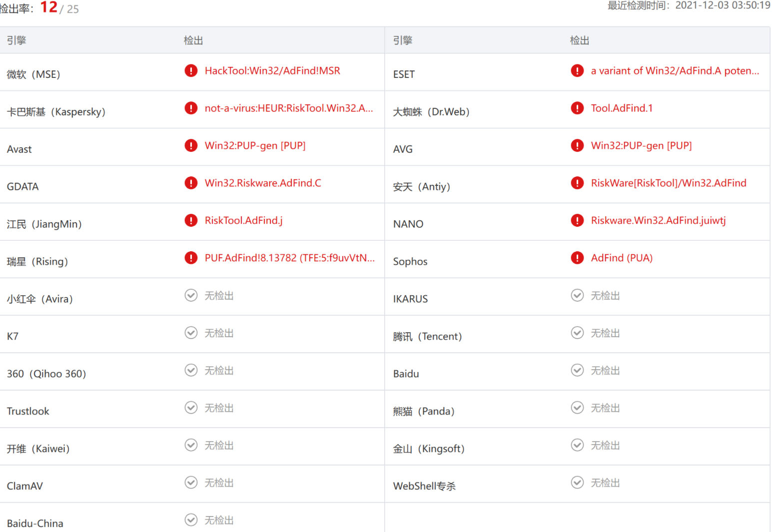The image size is (783, 532).
Task: Click the red alert icon in the AVG row
Action: pyautogui.click(x=577, y=145)
